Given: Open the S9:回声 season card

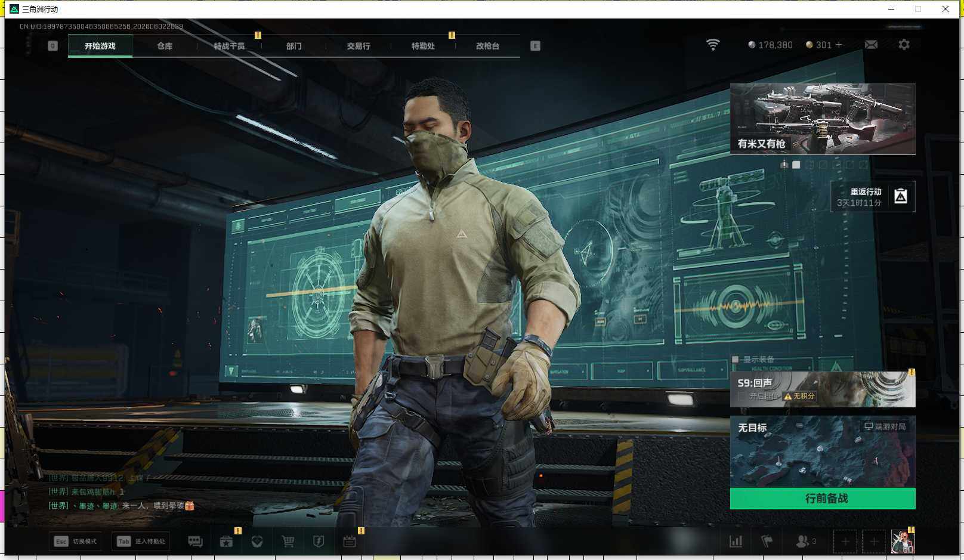Looking at the screenshot, I should point(823,389).
